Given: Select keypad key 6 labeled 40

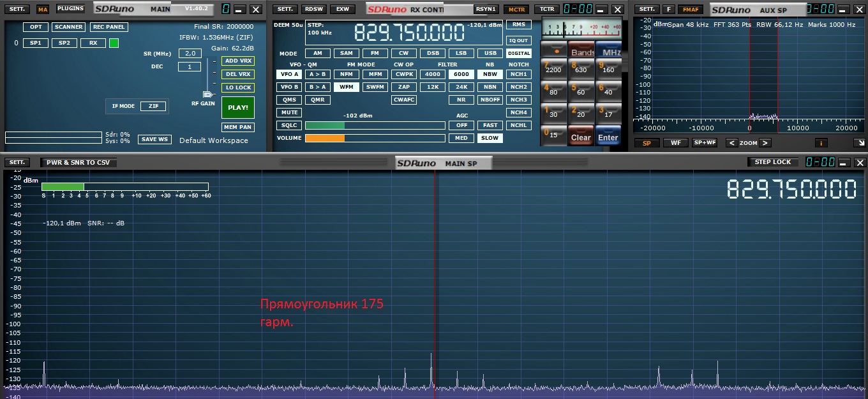Looking at the screenshot, I should [x=608, y=91].
